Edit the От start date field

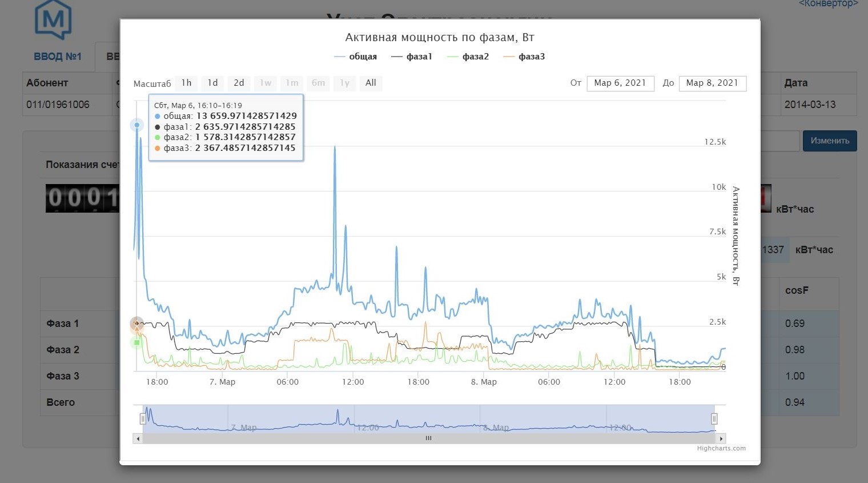click(620, 83)
